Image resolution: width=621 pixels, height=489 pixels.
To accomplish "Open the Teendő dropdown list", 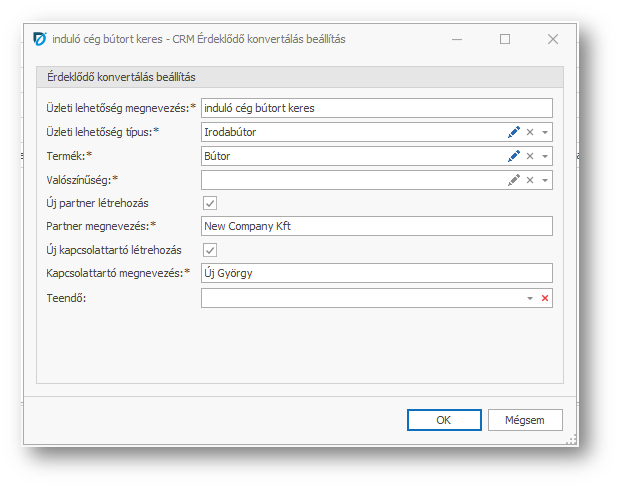I will (530, 298).
